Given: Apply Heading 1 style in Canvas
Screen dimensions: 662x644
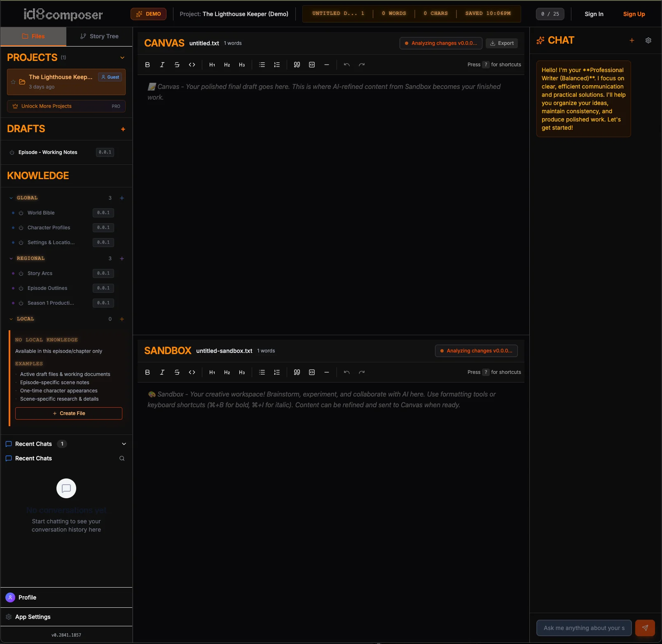Looking at the screenshot, I should (x=212, y=65).
